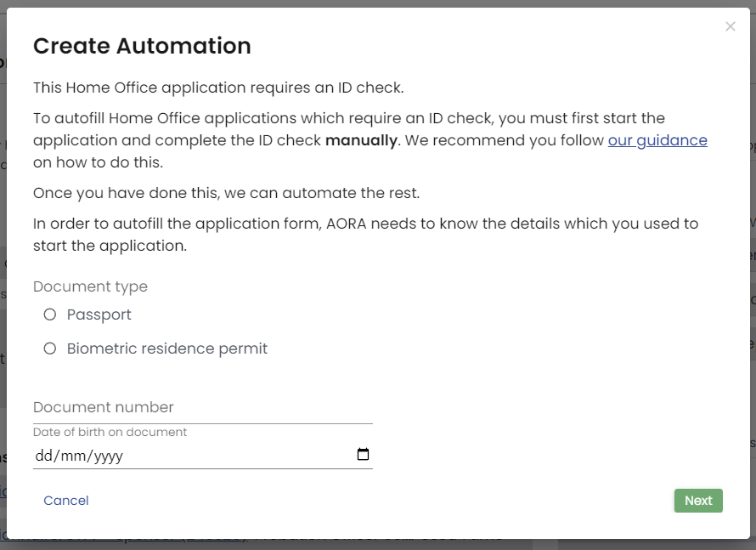Cancel the automation setup
Screen dimensions: 756x550
(66, 501)
